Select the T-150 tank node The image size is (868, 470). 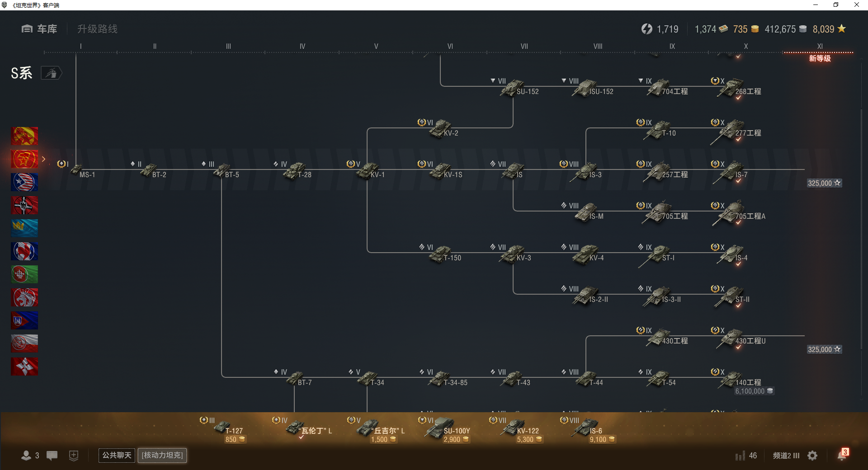[x=441, y=254]
